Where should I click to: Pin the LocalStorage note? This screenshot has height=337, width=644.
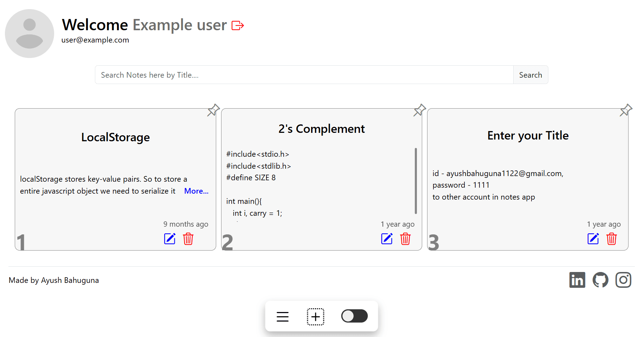click(213, 110)
